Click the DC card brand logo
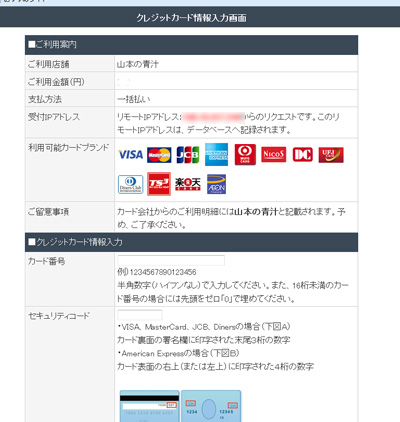Image resolution: width=400 pixels, height=422 pixels. pyautogui.click(x=303, y=155)
